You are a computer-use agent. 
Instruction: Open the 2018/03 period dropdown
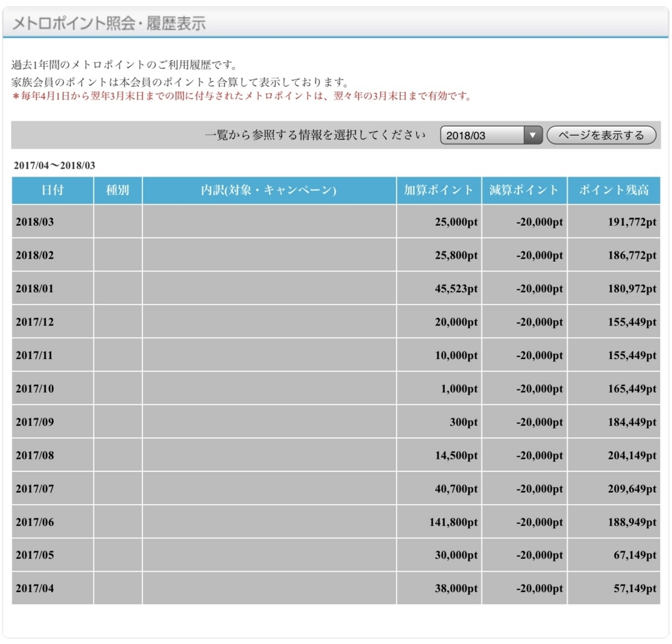[491, 135]
